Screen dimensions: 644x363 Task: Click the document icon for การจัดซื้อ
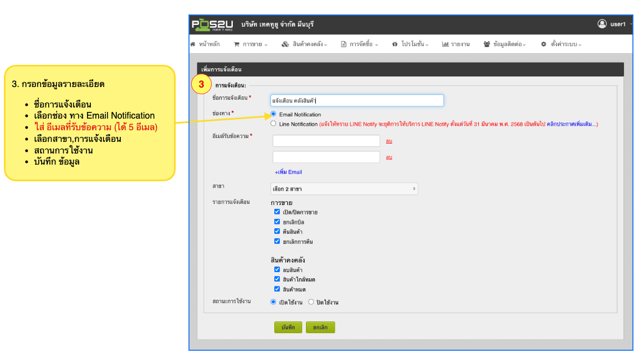click(344, 44)
